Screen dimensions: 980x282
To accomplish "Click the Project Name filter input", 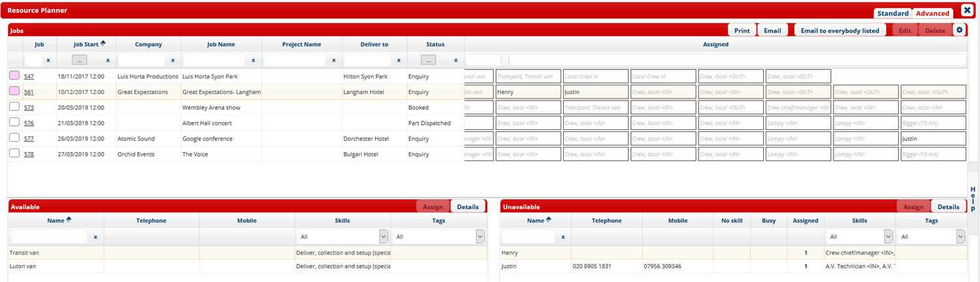I will [295, 60].
